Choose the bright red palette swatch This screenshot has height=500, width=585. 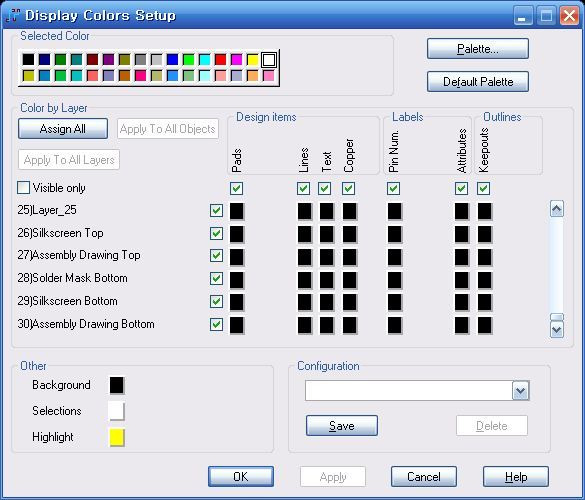(x=220, y=60)
